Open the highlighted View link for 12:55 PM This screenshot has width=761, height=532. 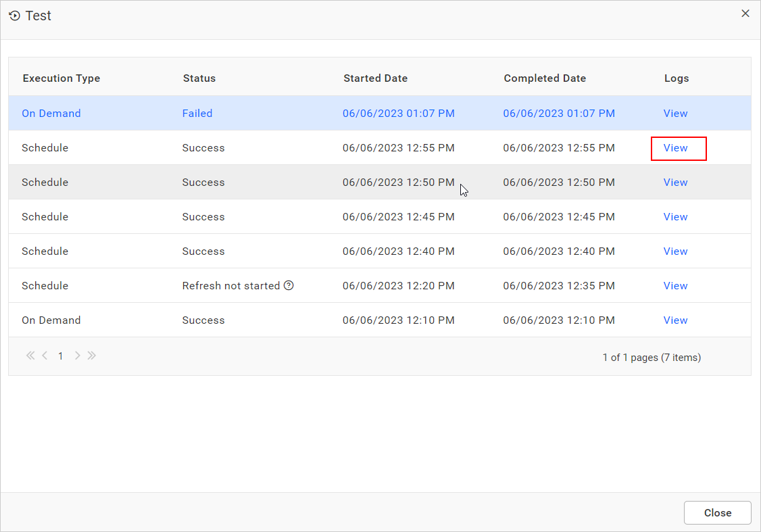[679, 147]
